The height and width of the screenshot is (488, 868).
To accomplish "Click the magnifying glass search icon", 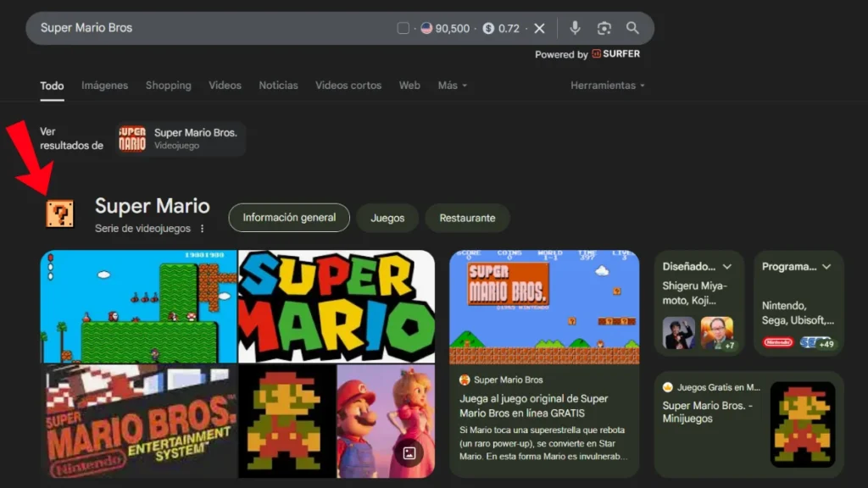I will click(632, 28).
